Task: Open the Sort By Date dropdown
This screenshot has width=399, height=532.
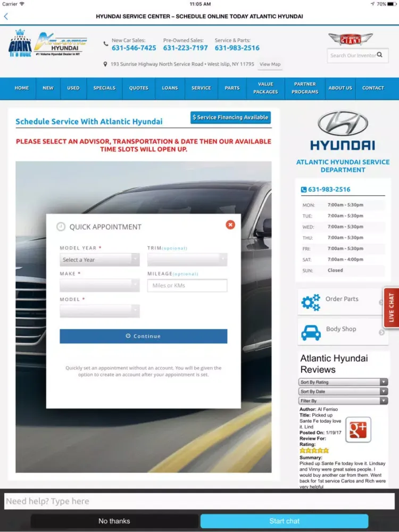Action: (x=343, y=391)
